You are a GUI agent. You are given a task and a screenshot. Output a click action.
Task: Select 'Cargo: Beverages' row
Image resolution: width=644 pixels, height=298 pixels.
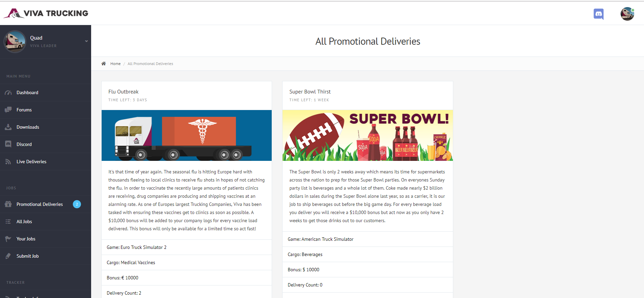pos(368,254)
